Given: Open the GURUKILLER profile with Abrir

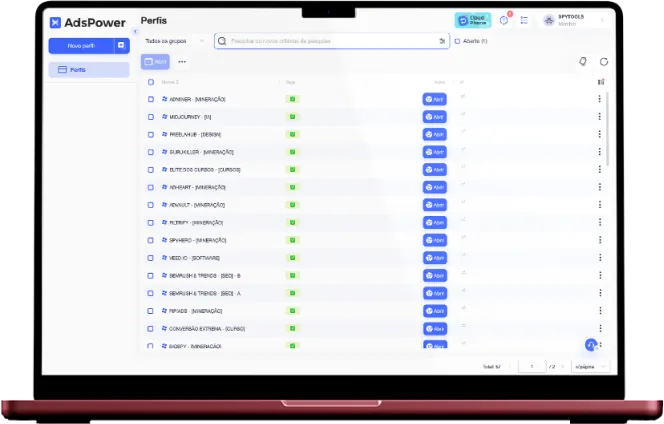Looking at the screenshot, I should click(434, 152).
